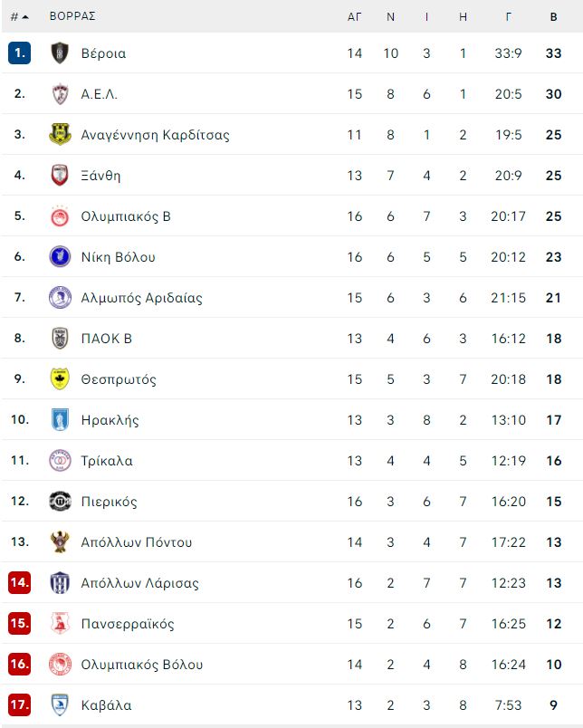Click the Καβάλα team crest icon
The width and height of the screenshot is (583, 728).
tap(60, 705)
